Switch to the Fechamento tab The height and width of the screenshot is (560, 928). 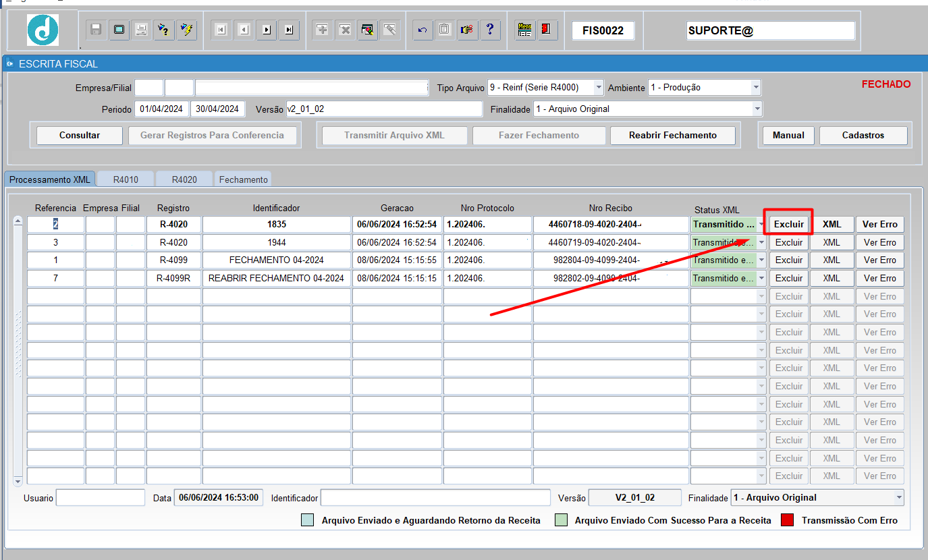click(243, 179)
